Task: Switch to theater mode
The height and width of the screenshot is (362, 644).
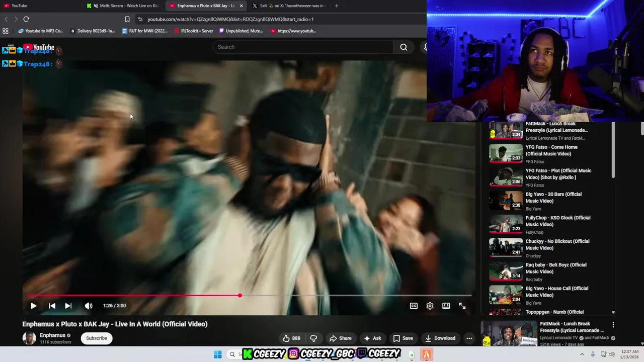Action: (446, 306)
